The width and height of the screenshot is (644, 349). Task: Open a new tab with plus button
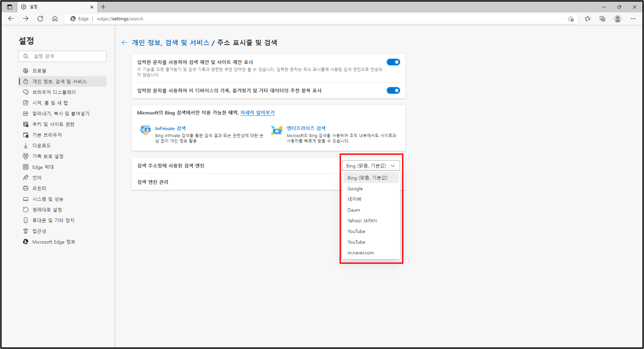pyautogui.click(x=103, y=7)
